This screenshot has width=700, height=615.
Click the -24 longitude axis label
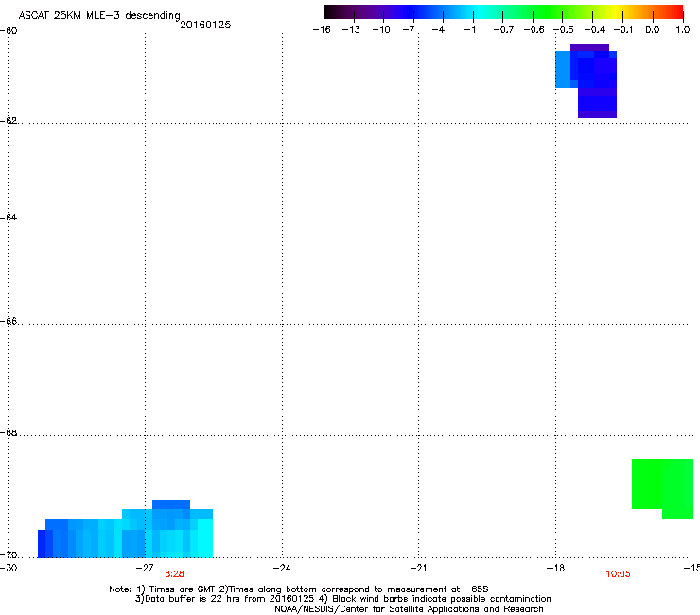point(282,568)
